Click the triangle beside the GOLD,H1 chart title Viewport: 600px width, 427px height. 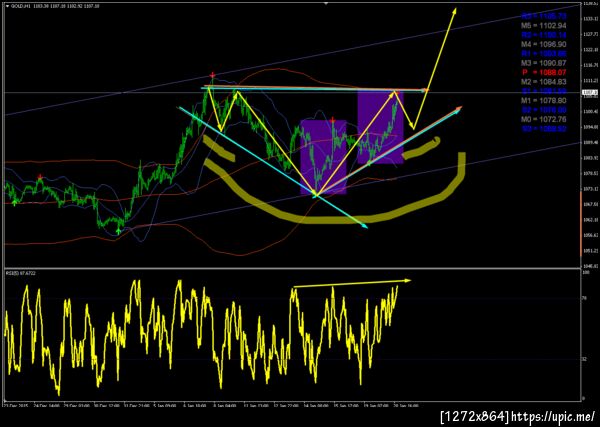[7, 6]
